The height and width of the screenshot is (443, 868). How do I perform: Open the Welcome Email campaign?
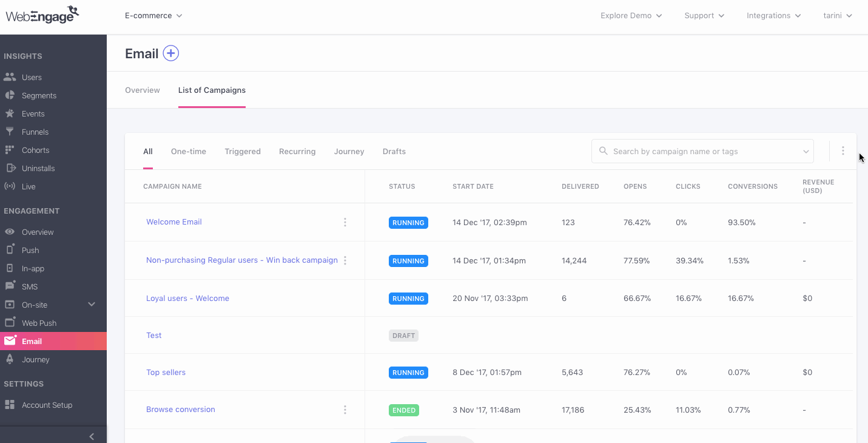174,222
